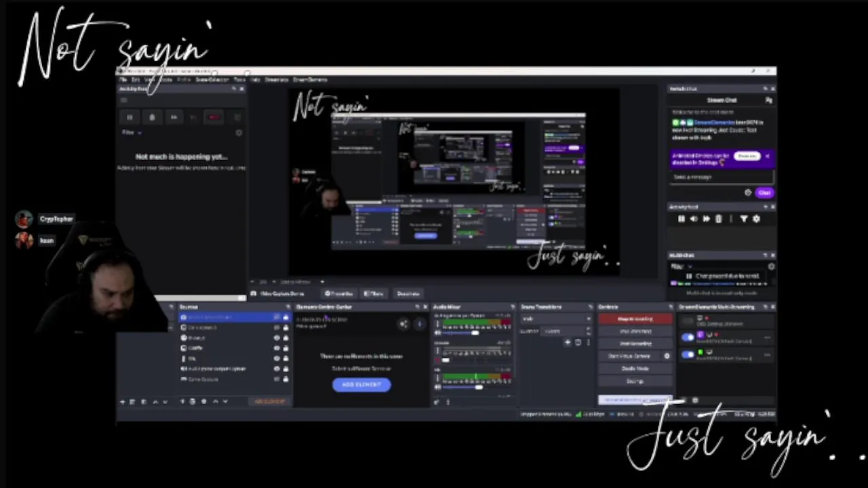The height and width of the screenshot is (488, 868).
Task: Mute first Audio Mixer channel speaker icon
Action: click(x=437, y=332)
